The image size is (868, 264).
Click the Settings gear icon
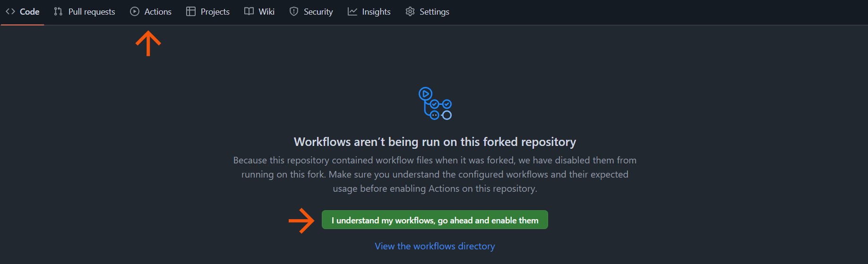[x=410, y=12]
